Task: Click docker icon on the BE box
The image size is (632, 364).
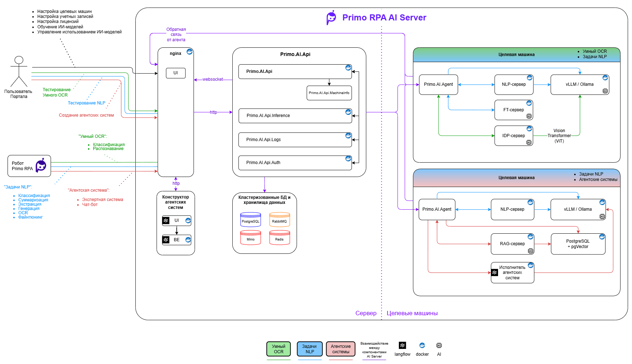Action: click(x=188, y=240)
